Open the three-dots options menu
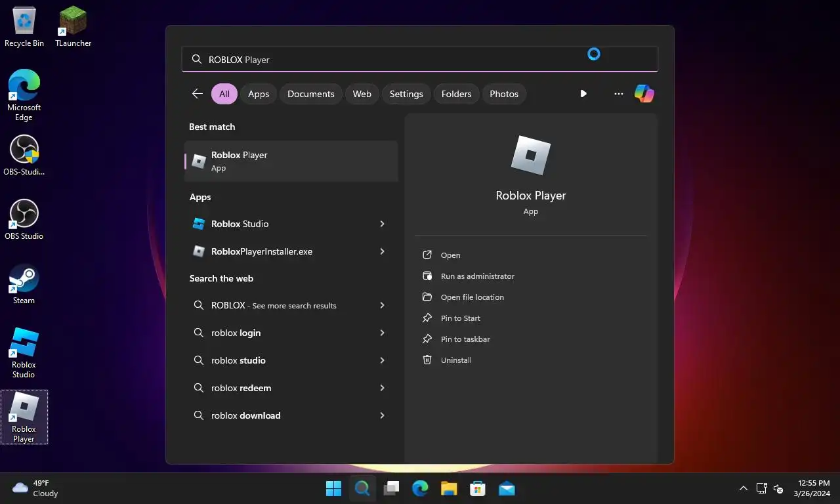The height and width of the screenshot is (504, 840). (x=618, y=94)
